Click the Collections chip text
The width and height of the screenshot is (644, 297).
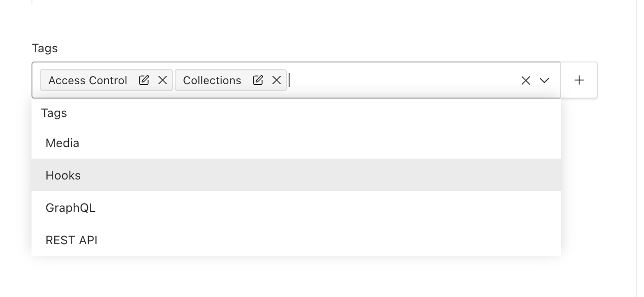(x=212, y=80)
